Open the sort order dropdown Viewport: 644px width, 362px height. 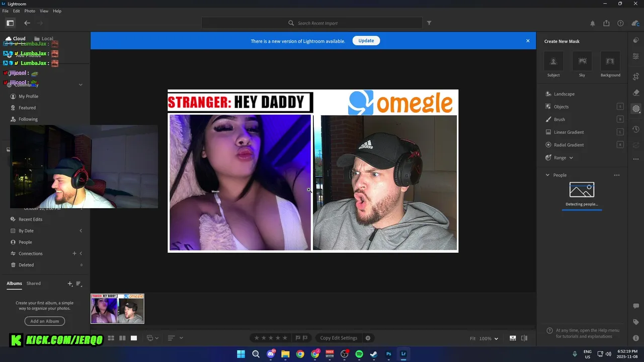point(175,338)
